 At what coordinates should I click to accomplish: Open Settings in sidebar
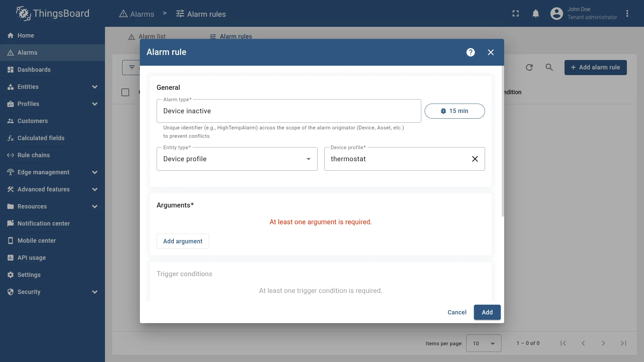[x=52, y=275]
